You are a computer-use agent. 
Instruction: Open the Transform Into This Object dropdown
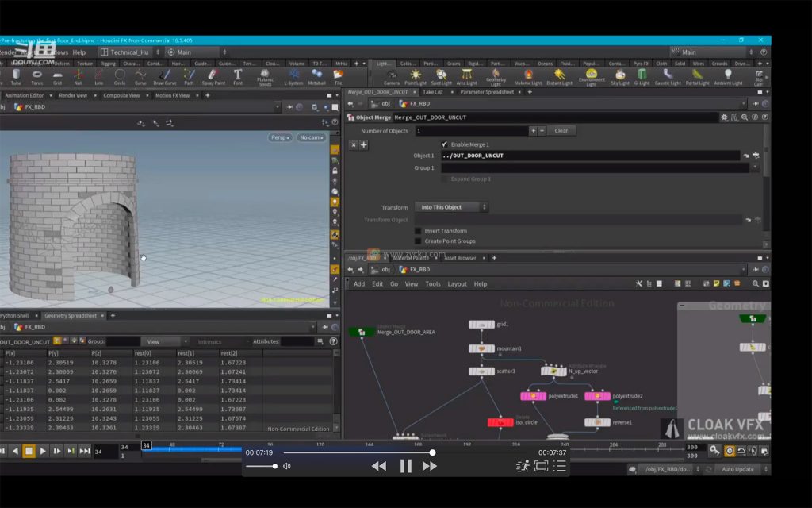pyautogui.click(x=451, y=207)
